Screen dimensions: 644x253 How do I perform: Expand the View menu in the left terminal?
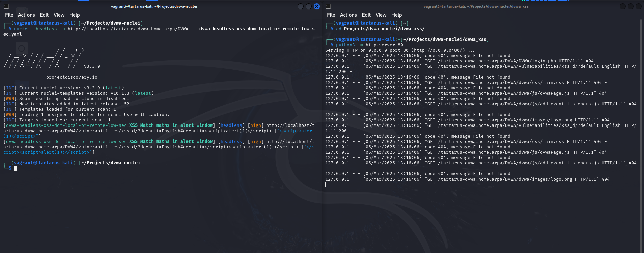pyautogui.click(x=59, y=15)
